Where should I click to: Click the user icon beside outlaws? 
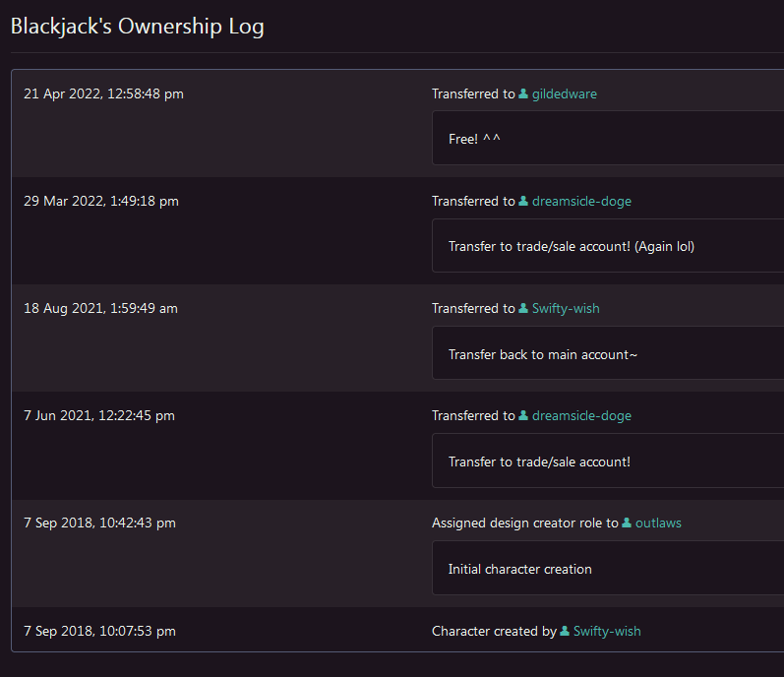(627, 523)
